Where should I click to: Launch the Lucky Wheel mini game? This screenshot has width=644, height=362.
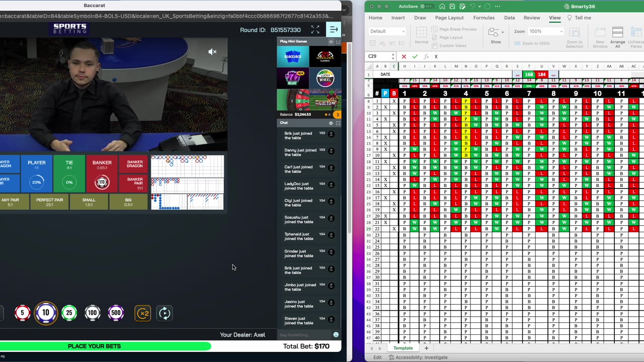tap(325, 78)
